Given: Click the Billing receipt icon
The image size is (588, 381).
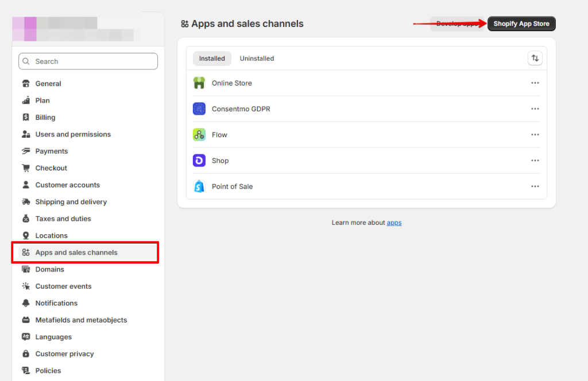Looking at the screenshot, I should (26, 117).
